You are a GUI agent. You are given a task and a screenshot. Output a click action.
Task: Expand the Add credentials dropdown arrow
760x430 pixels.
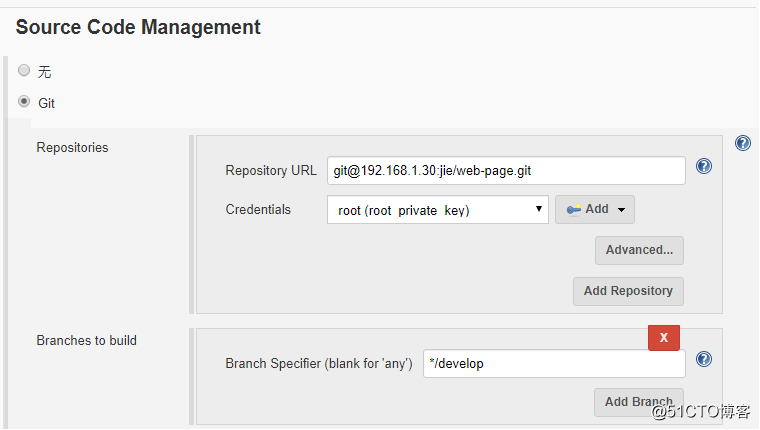(x=622, y=210)
